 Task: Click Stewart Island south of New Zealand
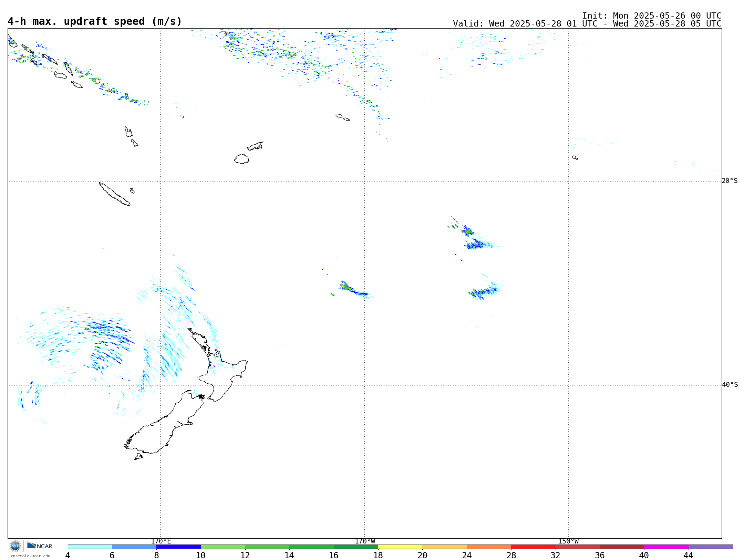click(x=138, y=457)
